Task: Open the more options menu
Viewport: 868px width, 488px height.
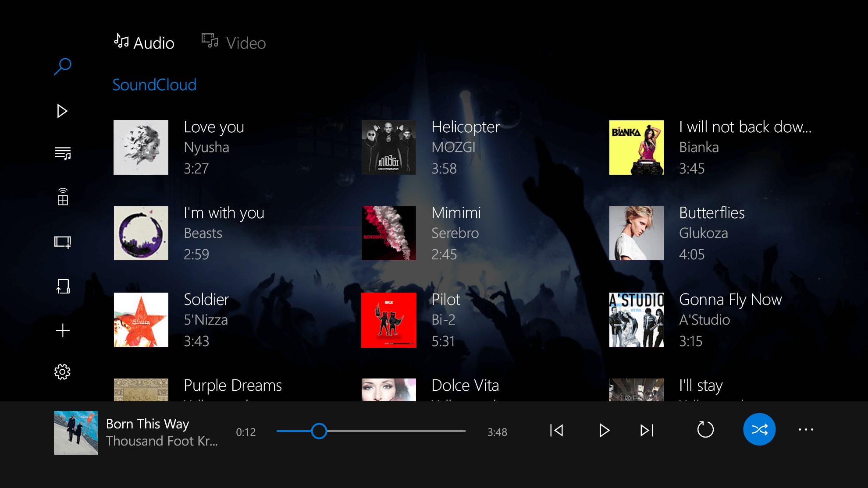Action: click(807, 430)
